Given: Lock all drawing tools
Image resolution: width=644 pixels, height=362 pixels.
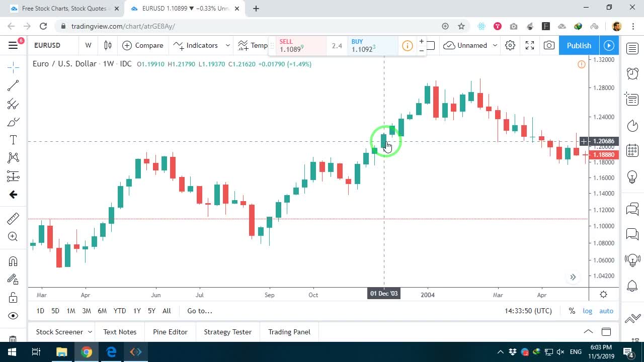Looking at the screenshot, I should point(13,298).
